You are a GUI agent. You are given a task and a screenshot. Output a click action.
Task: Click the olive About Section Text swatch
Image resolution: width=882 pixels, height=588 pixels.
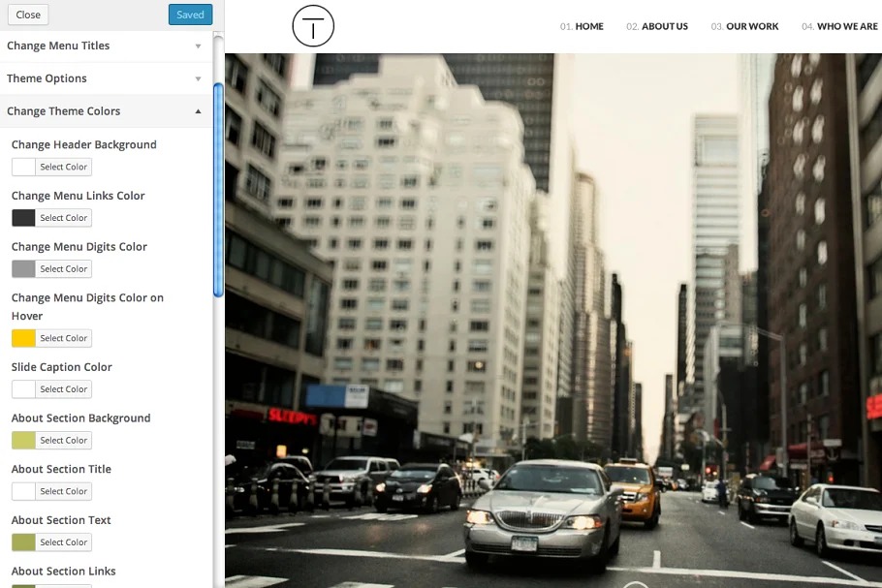[x=23, y=542]
